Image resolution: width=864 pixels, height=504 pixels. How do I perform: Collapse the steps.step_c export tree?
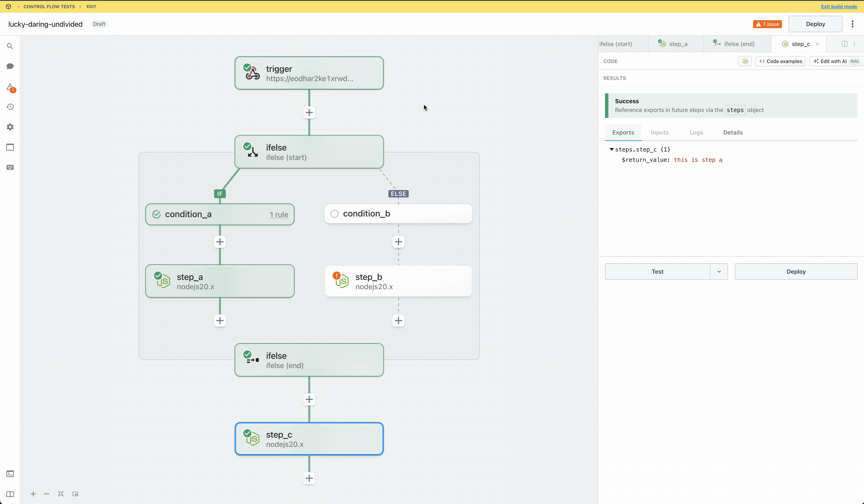[611, 149]
